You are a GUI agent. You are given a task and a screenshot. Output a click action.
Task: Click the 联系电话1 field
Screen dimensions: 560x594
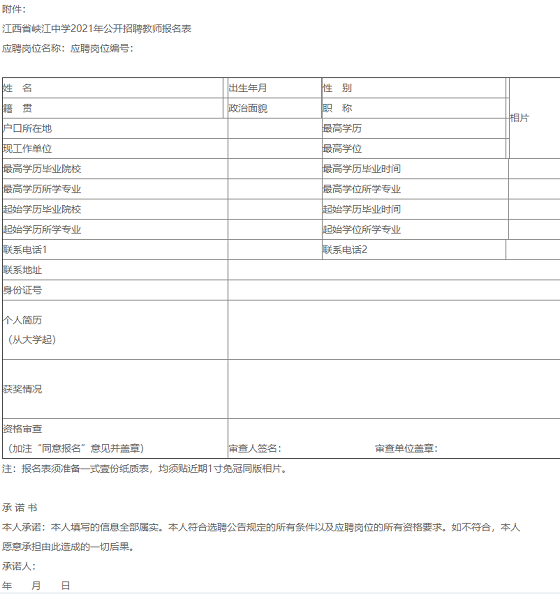tap(115, 250)
